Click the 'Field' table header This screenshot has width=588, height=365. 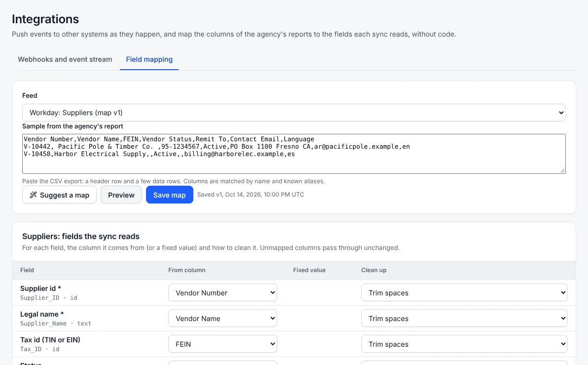[x=27, y=270]
